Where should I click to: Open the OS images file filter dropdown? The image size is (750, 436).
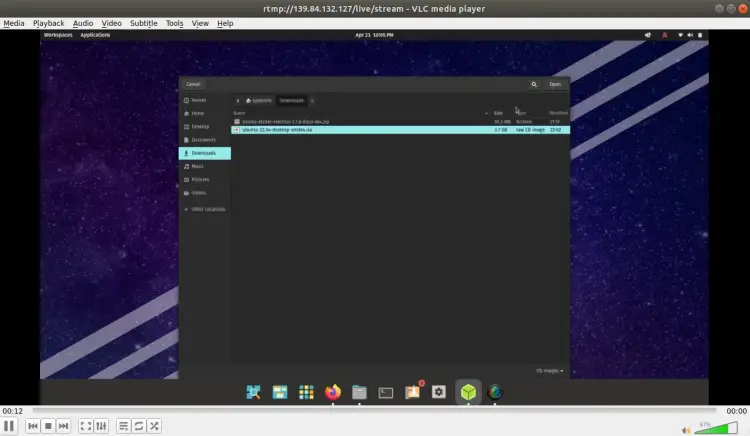click(550, 371)
